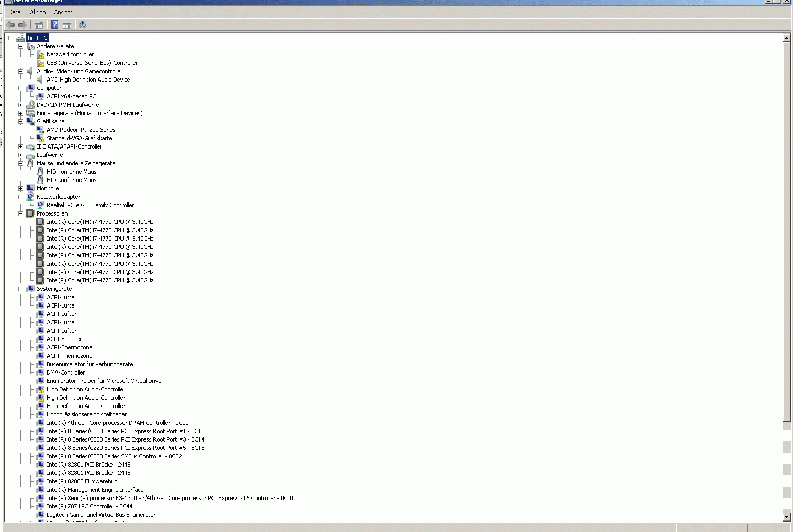Click the ACPI-Schalter device icon

40,339
